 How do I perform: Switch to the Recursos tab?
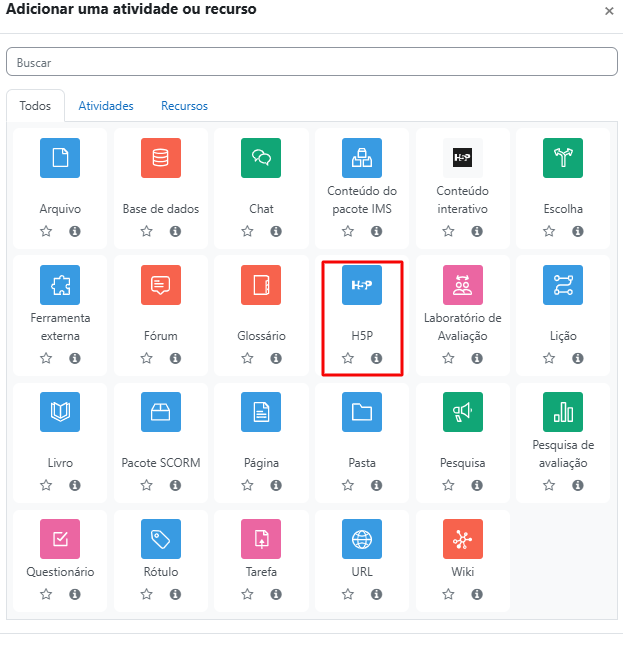pyautogui.click(x=184, y=106)
